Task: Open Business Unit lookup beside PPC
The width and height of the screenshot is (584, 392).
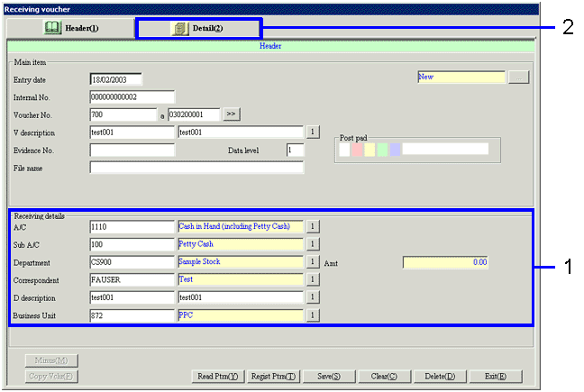Action: [x=314, y=315]
